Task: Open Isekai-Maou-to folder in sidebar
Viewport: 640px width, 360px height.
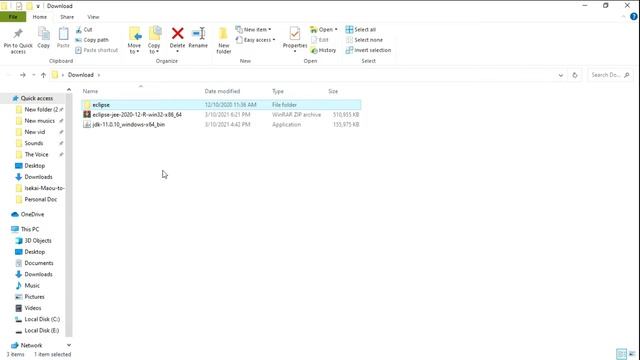Action: click(x=44, y=188)
